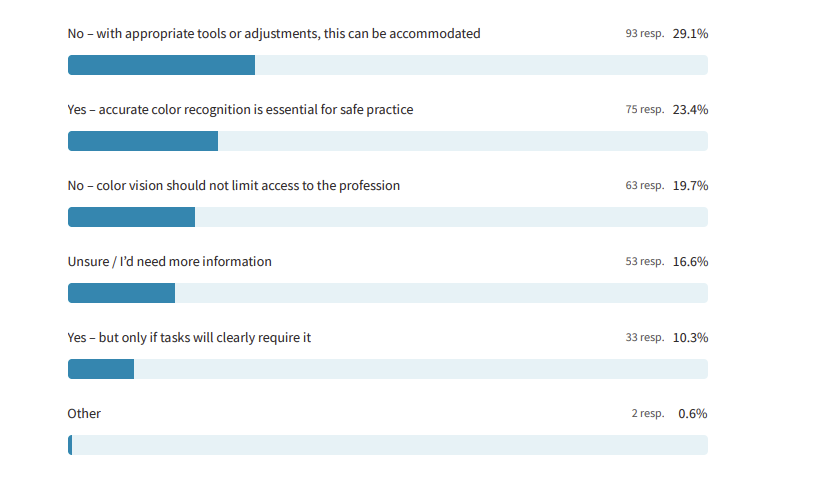Select 'color vision should not limit access' answer
This screenshot has height=489, width=814.
(233, 186)
